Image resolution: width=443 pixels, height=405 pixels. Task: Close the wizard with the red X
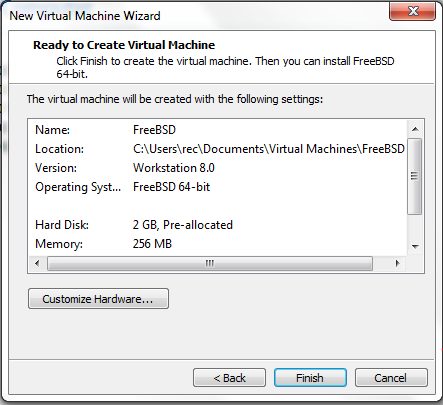[x=413, y=11]
